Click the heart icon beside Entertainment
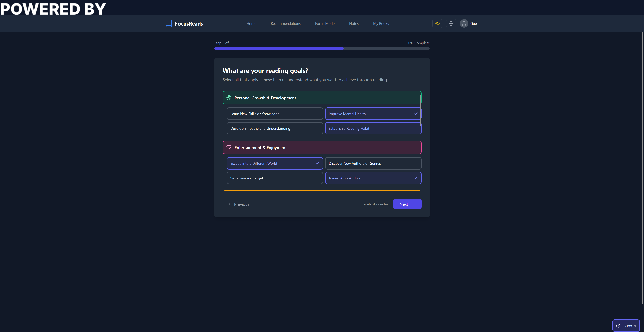 coord(229,147)
